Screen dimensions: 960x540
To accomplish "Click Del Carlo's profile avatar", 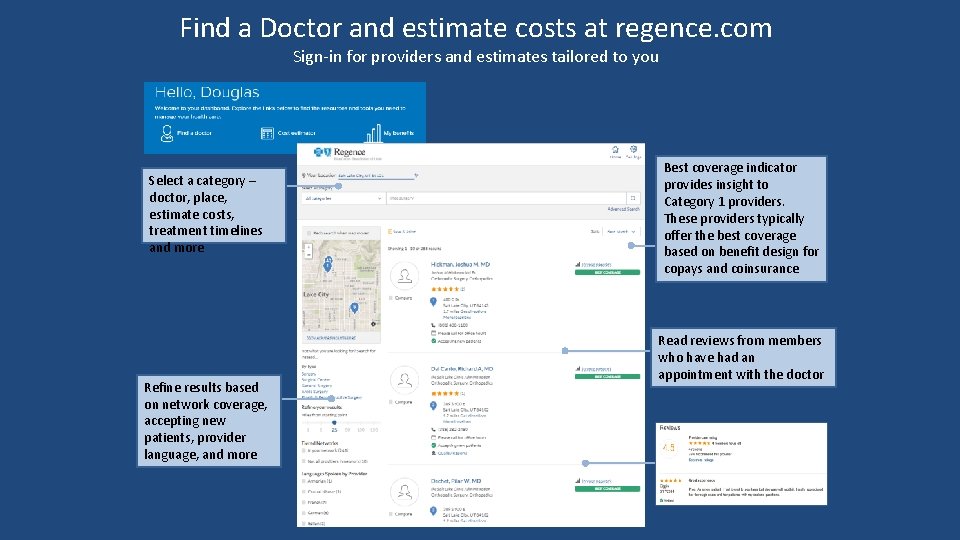I will 404,380.
